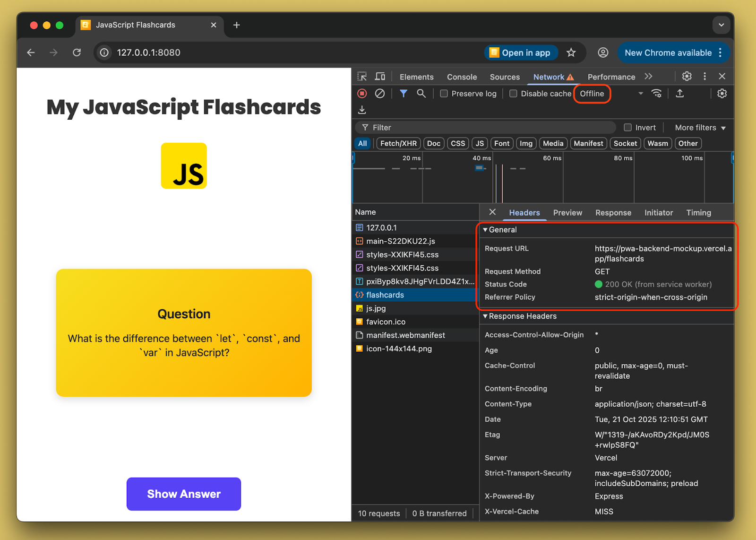Click the Show Answer button
Viewport: 756px width, 540px height.
[184, 494]
